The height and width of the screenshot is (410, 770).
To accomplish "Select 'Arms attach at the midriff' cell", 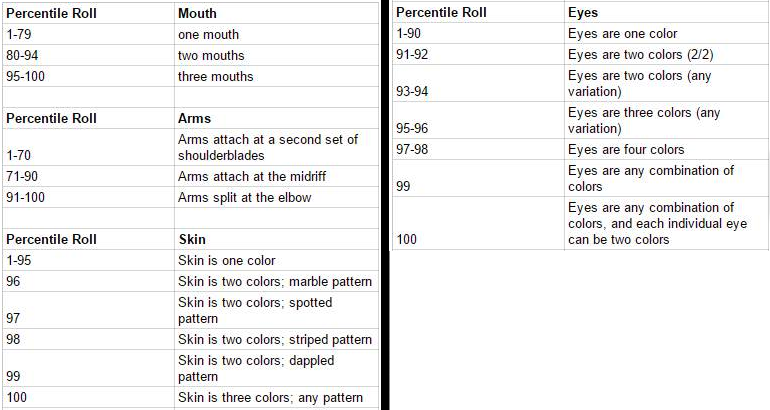I will [x=276, y=176].
